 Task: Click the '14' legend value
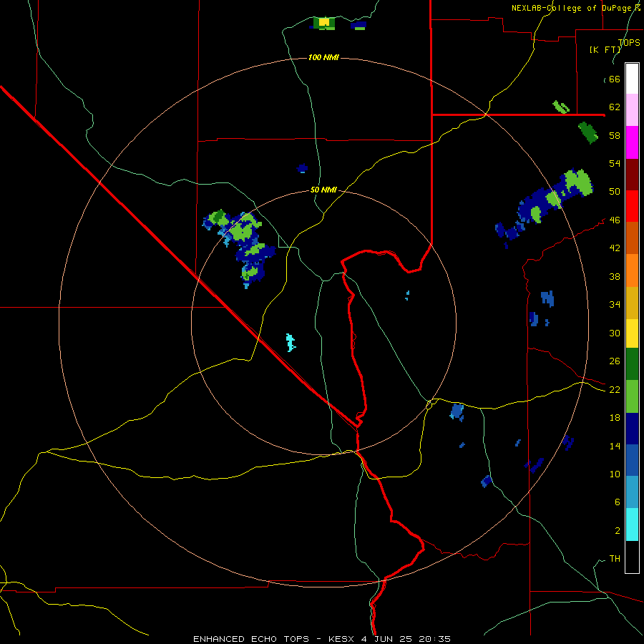click(615, 446)
